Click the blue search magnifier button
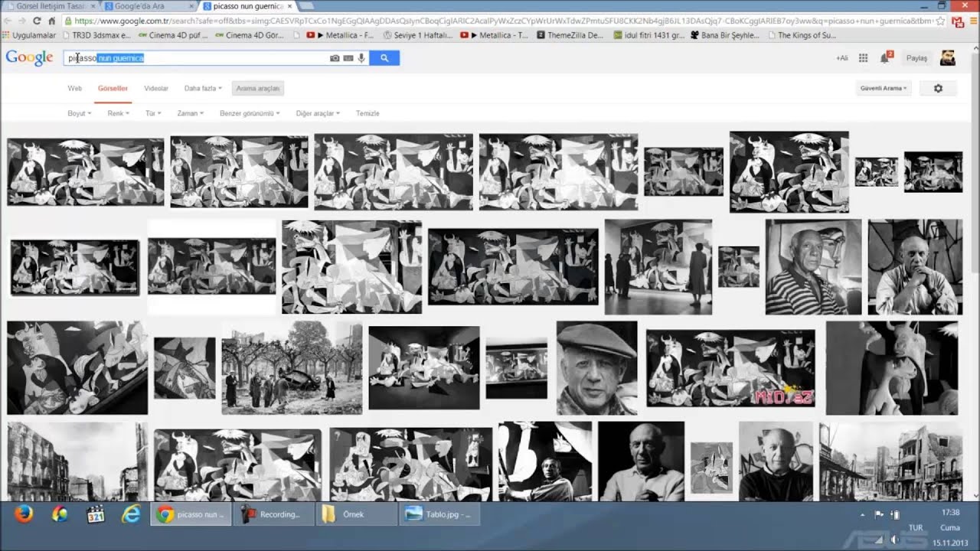Image resolution: width=980 pixels, height=551 pixels. (384, 58)
